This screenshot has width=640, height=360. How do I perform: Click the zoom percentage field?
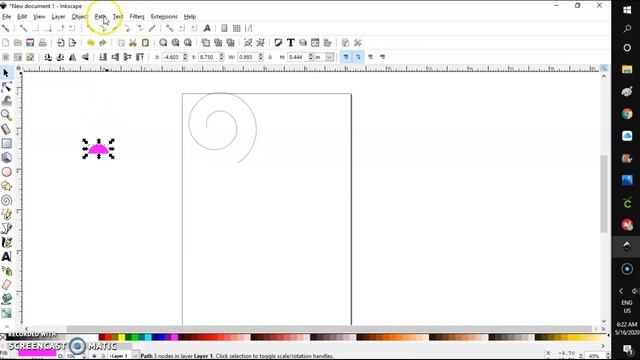point(594,356)
